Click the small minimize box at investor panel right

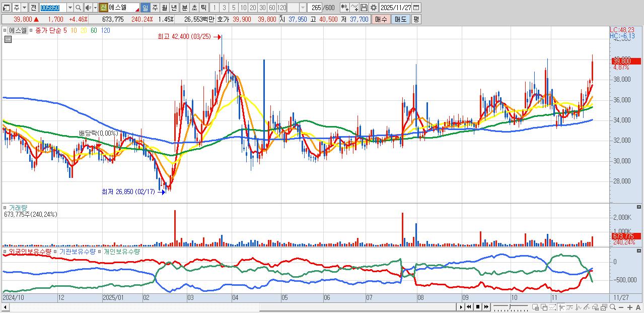coord(639,251)
